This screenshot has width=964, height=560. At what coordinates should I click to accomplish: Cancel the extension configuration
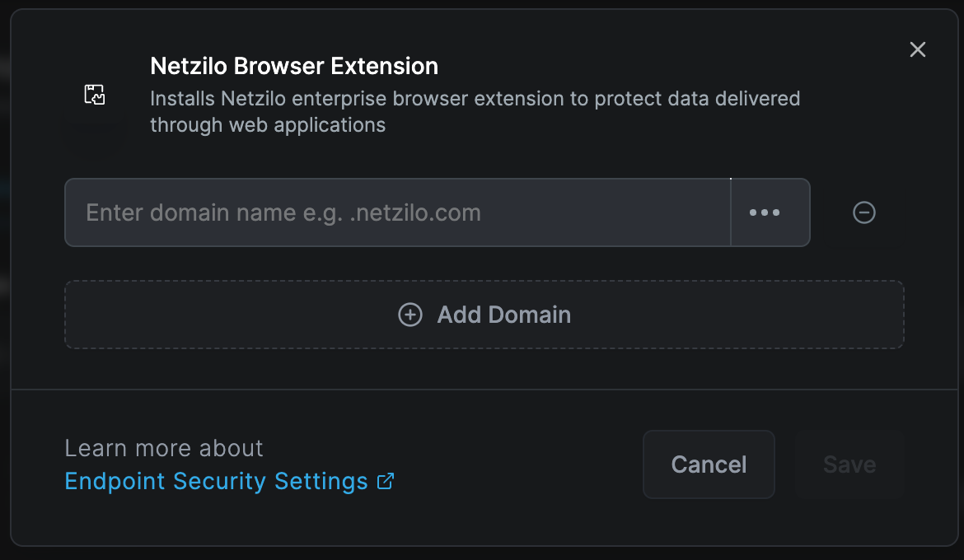[709, 464]
